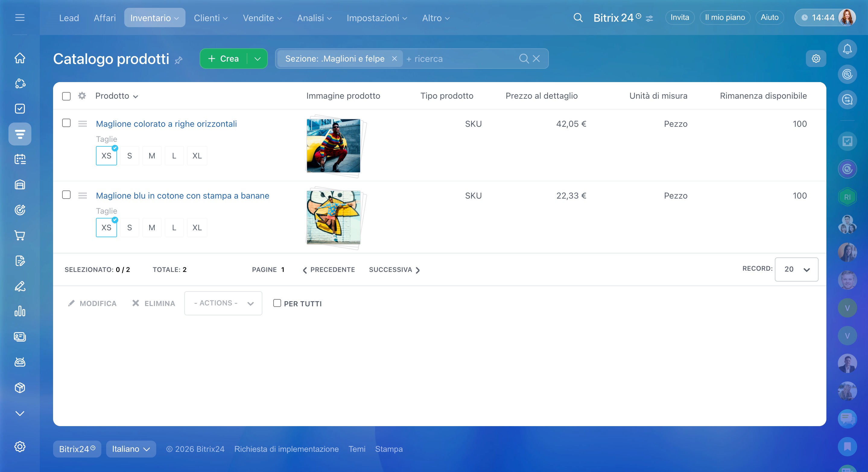Open the home icon in sidebar
Image resolution: width=868 pixels, height=472 pixels.
click(x=20, y=58)
